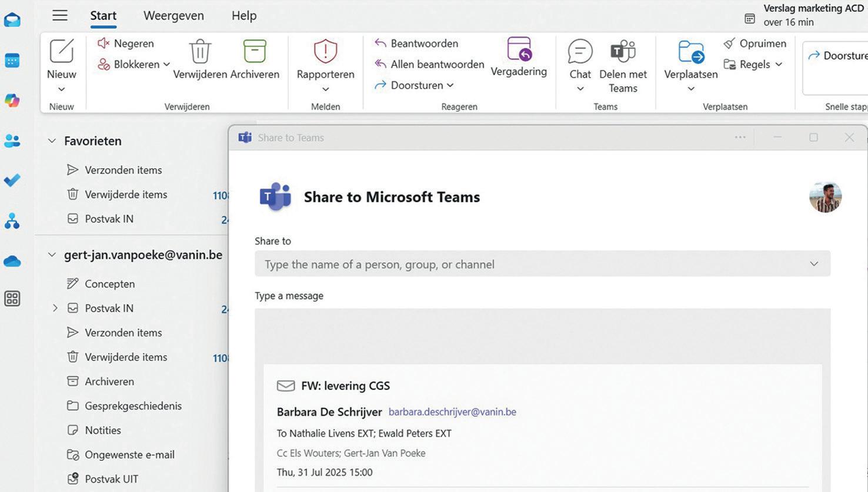Click the Negeren ignore button
Image resolution: width=868 pixels, height=492 pixels.
126,43
